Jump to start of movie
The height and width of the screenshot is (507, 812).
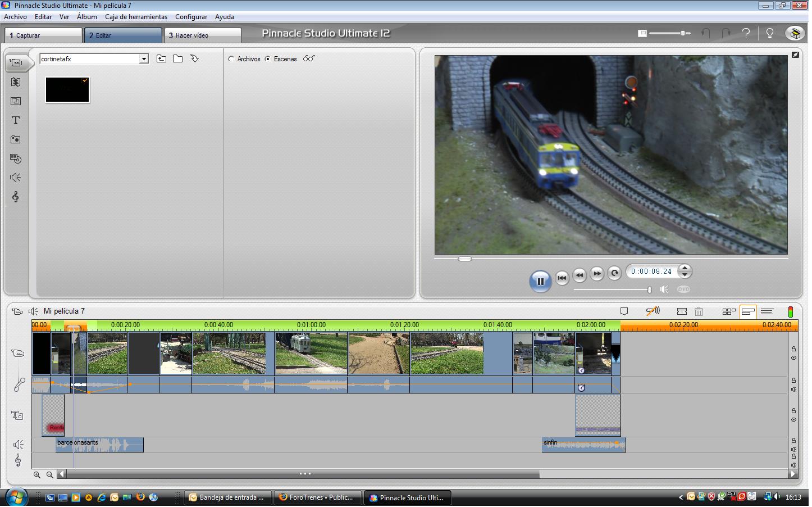pos(562,277)
